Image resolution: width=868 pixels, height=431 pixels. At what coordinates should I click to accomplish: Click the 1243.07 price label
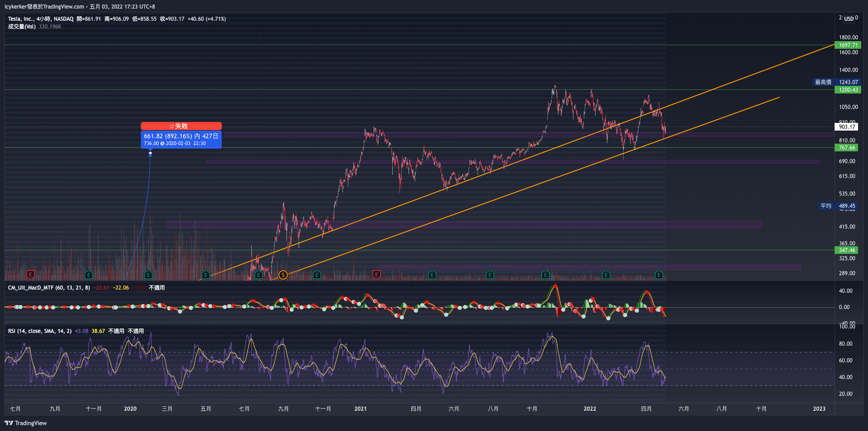pos(848,82)
